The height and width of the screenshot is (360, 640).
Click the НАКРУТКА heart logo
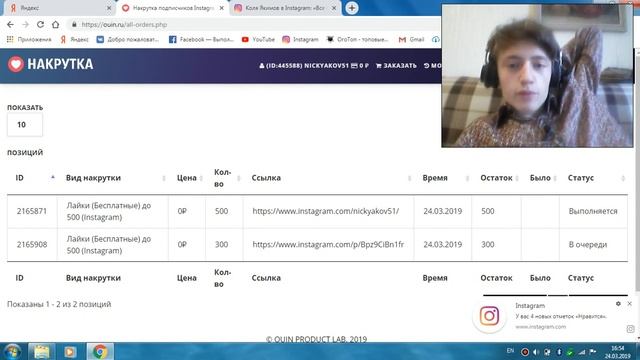tap(50, 64)
